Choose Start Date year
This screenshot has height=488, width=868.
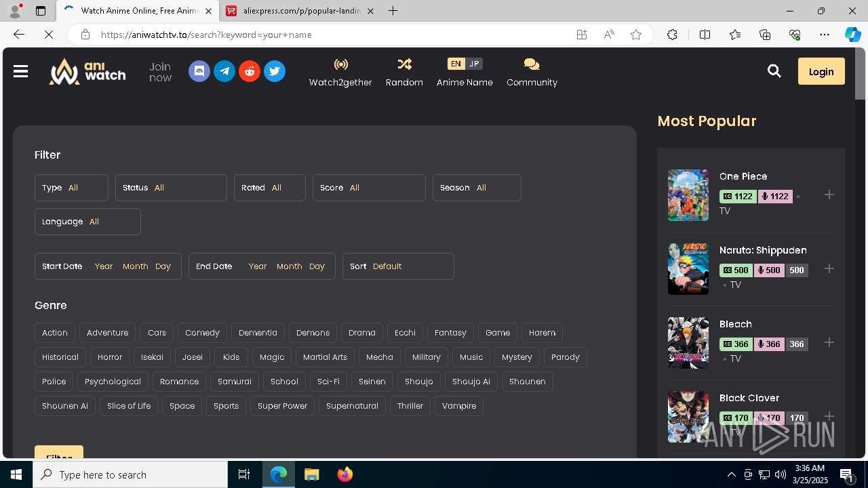click(104, 266)
